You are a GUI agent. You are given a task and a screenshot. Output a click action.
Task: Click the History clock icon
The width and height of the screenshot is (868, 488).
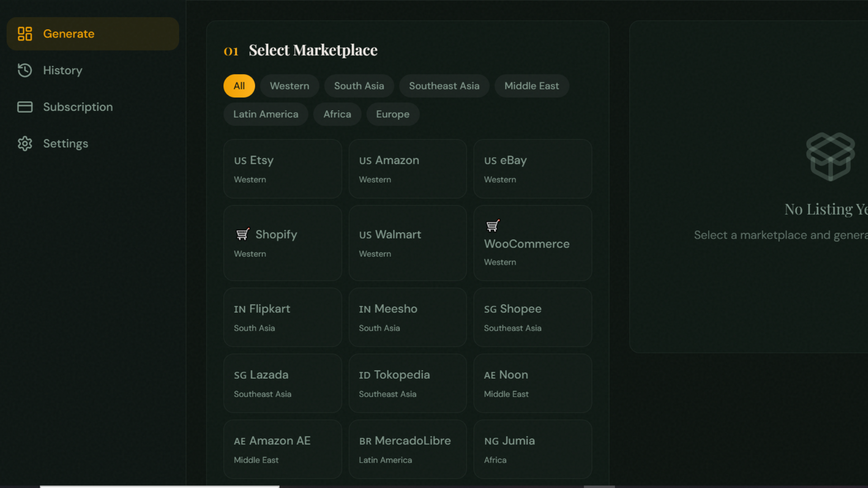click(25, 70)
